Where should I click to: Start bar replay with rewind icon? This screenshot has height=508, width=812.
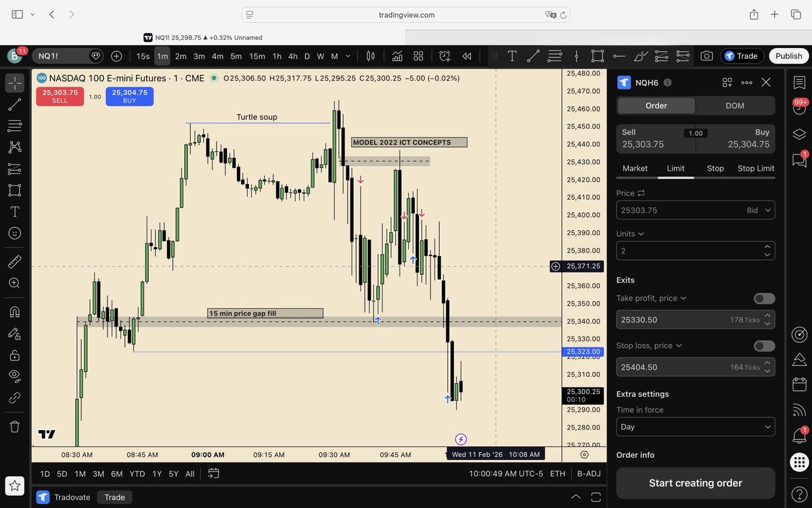pos(467,56)
